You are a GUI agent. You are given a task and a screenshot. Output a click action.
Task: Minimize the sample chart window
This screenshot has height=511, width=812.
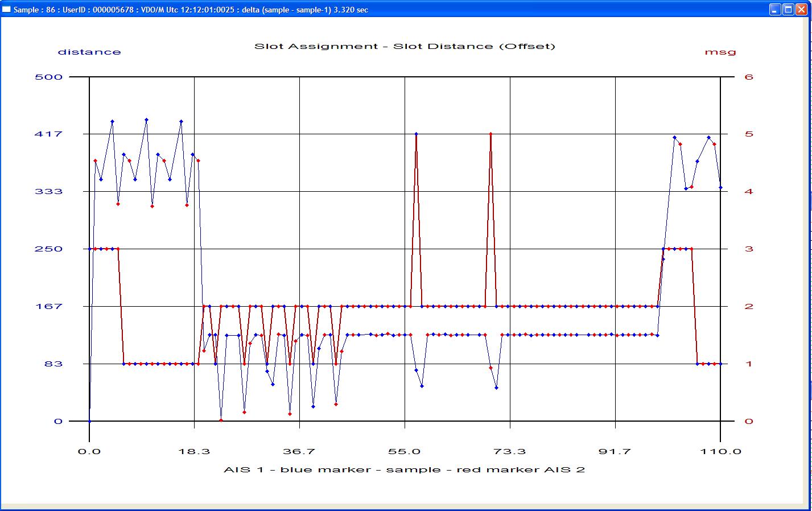point(775,10)
